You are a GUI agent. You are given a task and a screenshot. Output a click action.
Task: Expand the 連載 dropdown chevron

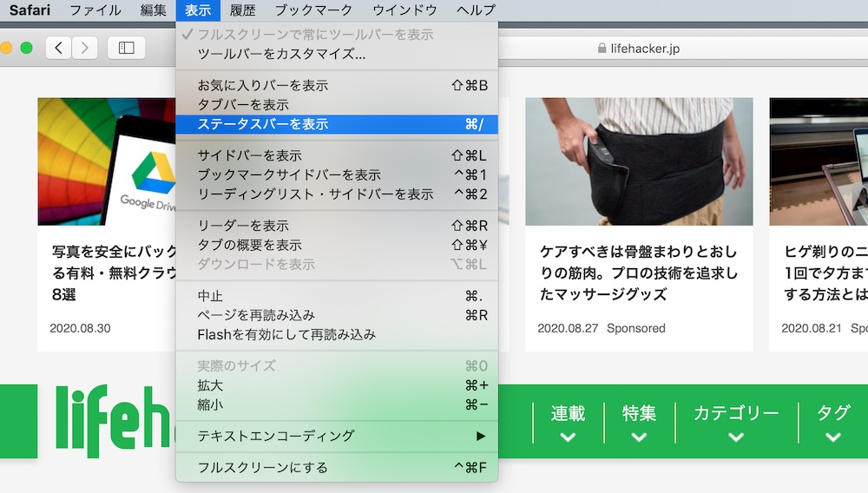tap(568, 437)
